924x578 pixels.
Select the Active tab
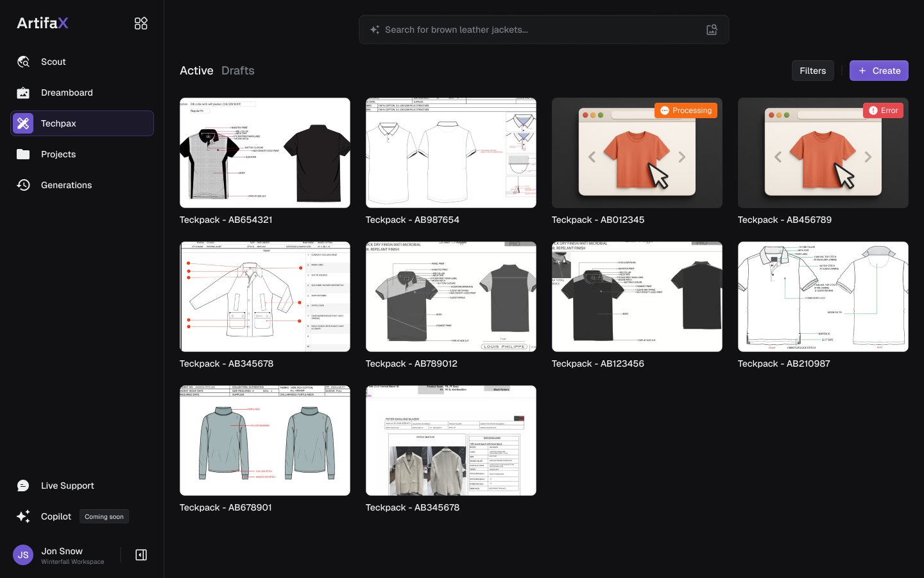click(x=196, y=71)
